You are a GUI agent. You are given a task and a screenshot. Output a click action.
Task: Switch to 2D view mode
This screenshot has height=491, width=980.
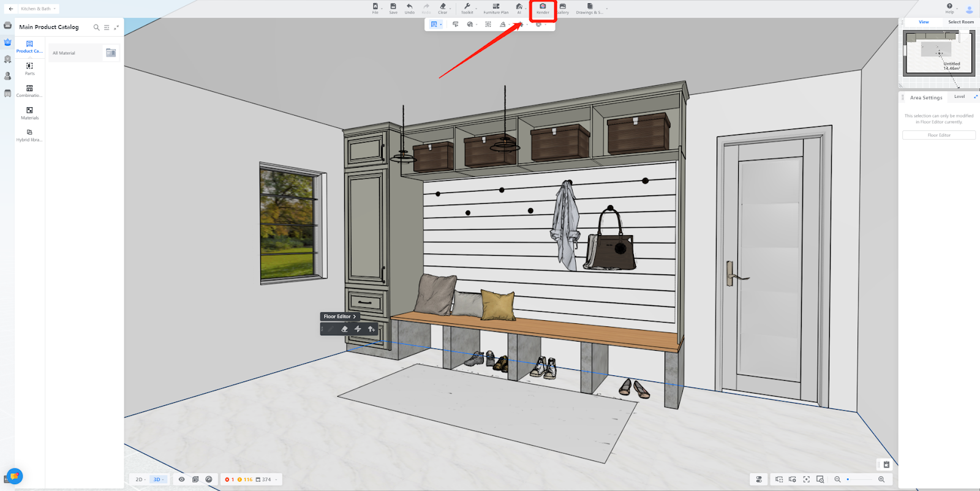coord(140,479)
